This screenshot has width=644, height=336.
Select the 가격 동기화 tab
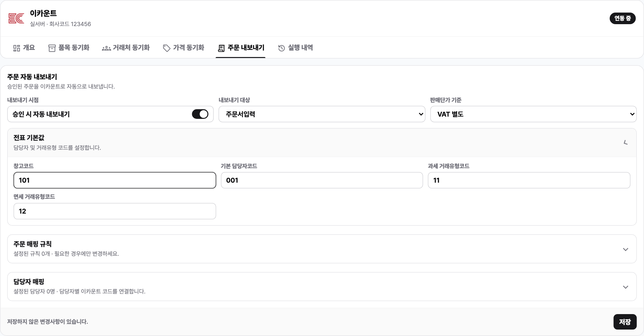click(x=184, y=48)
